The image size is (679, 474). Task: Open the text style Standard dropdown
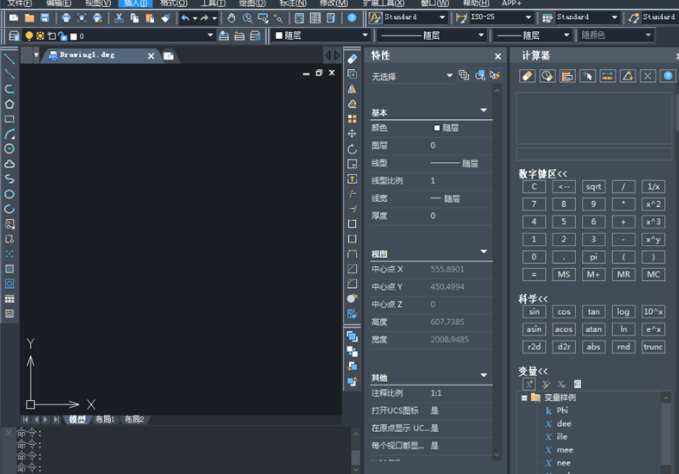pyautogui.click(x=442, y=17)
